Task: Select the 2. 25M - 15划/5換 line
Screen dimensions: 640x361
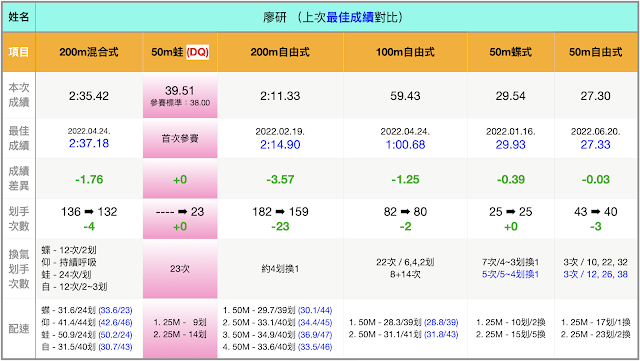Action: (511, 335)
